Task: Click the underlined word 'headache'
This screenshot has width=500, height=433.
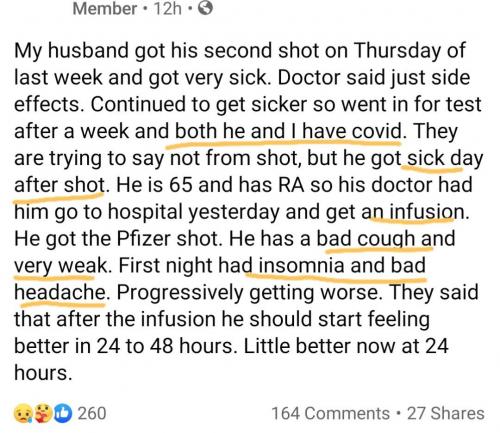Action: click(x=60, y=292)
